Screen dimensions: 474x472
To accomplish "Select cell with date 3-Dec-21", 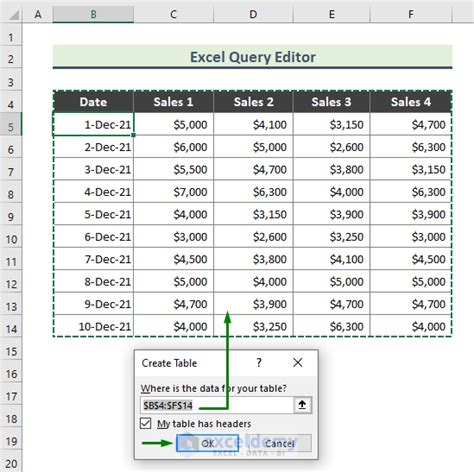I will pos(93,169).
